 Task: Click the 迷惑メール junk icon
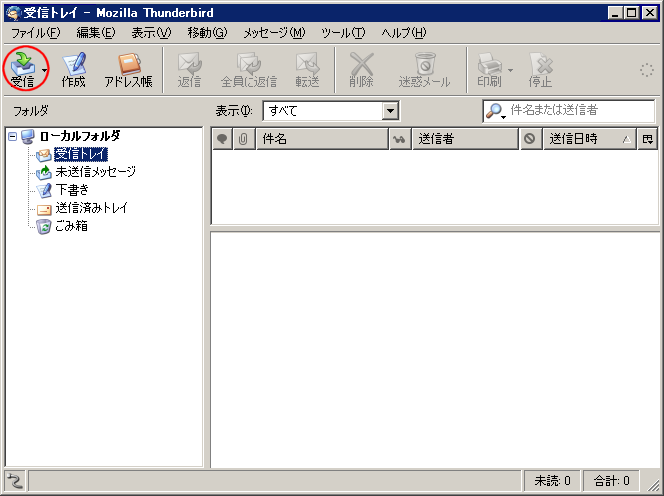[x=424, y=70]
